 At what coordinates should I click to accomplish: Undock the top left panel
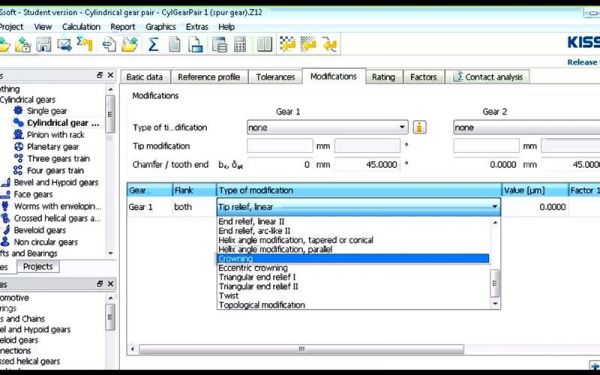coord(100,75)
